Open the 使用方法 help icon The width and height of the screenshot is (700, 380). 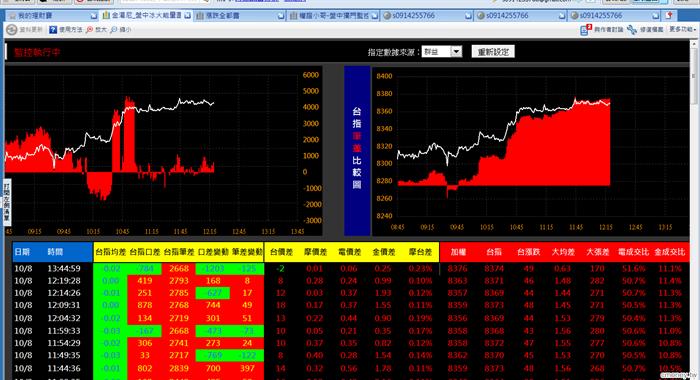(x=53, y=30)
